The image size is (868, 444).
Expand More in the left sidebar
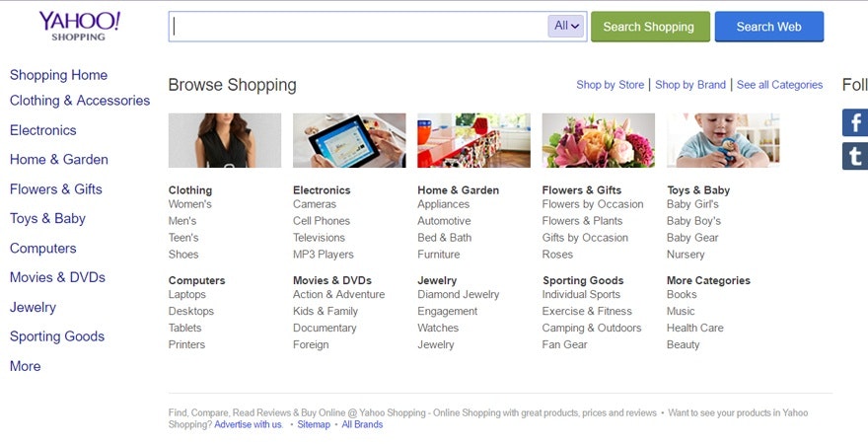[x=26, y=366]
